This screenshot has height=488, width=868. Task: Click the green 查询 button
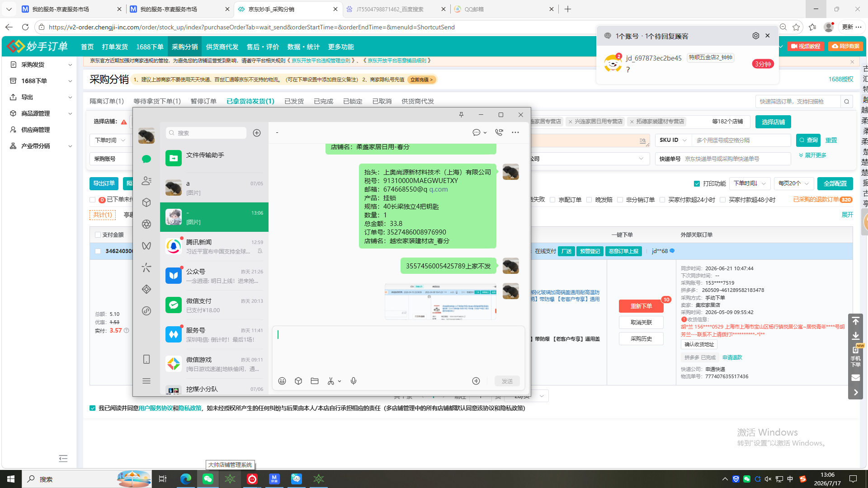[808, 140]
